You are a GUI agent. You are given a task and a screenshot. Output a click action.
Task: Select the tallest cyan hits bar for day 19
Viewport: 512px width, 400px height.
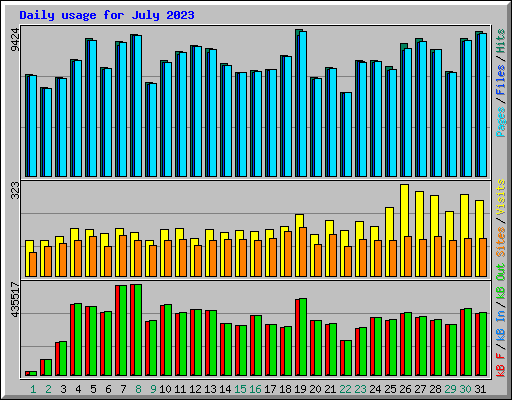303,104
